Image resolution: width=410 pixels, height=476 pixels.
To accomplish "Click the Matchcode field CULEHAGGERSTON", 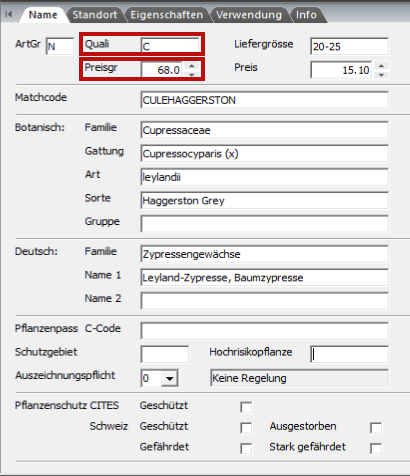I will (x=265, y=100).
